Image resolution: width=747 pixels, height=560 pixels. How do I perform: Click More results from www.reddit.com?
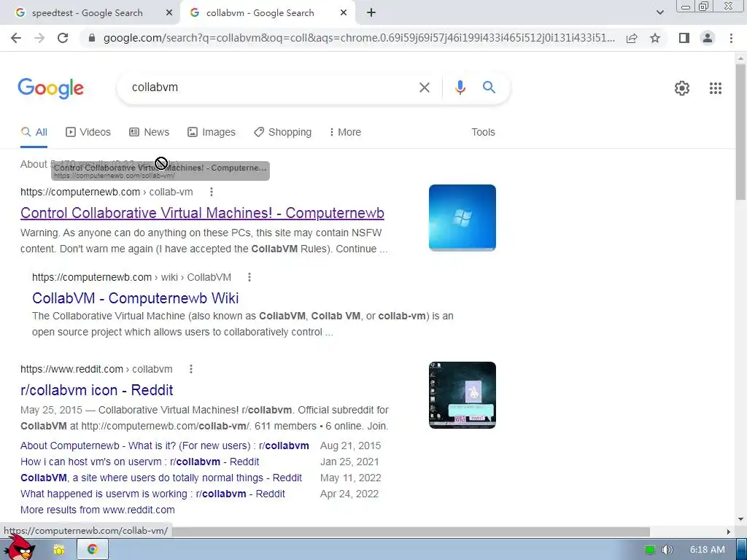tap(98, 510)
